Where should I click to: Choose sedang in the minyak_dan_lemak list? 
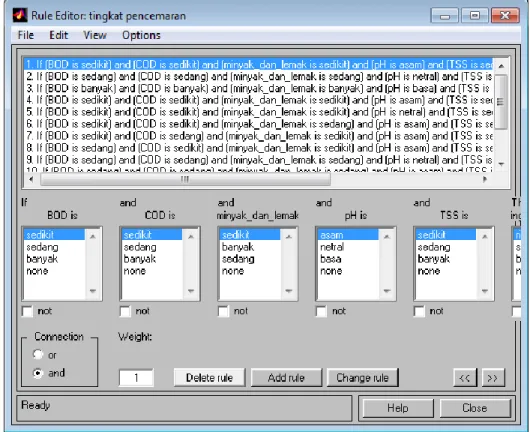[250, 259]
